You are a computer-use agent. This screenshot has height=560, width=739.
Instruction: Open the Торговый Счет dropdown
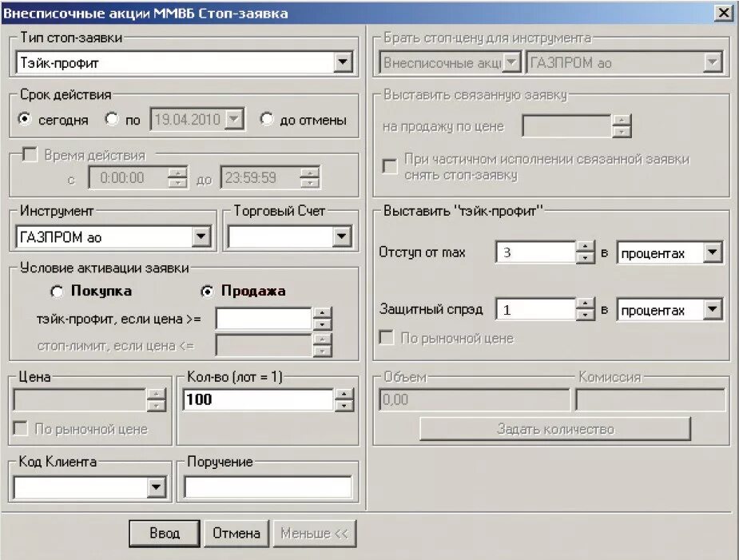pyautogui.click(x=342, y=236)
